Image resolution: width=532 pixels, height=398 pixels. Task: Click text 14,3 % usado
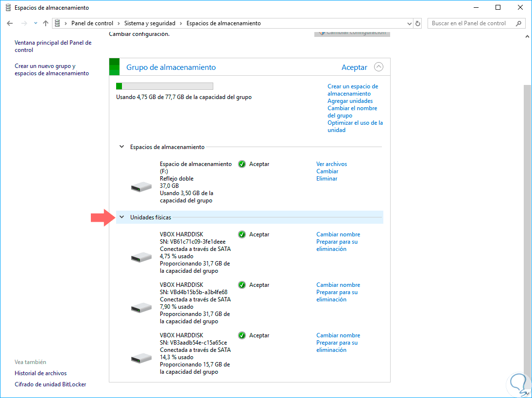(176, 357)
